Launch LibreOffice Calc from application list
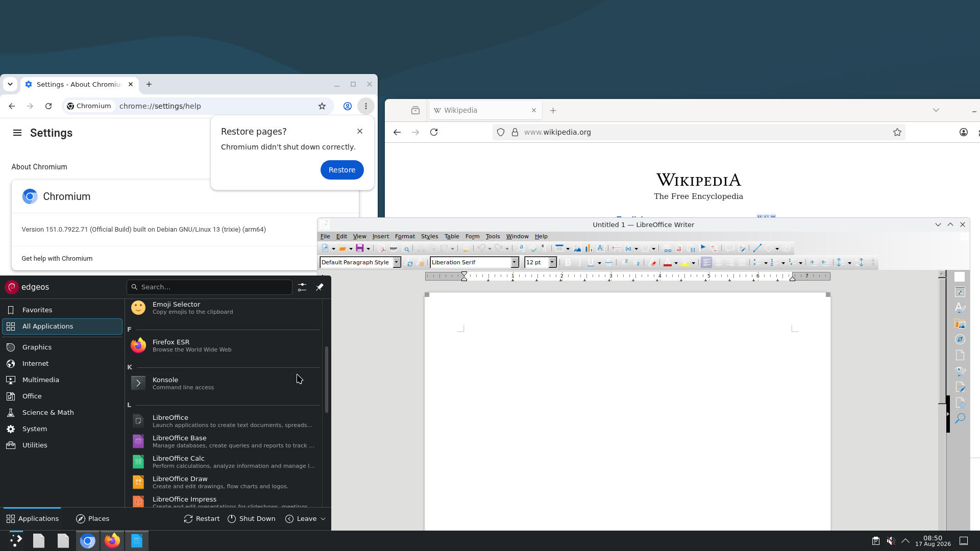This screenshot has width=980, height=551. pyautogui.click(x=224, y=462)
